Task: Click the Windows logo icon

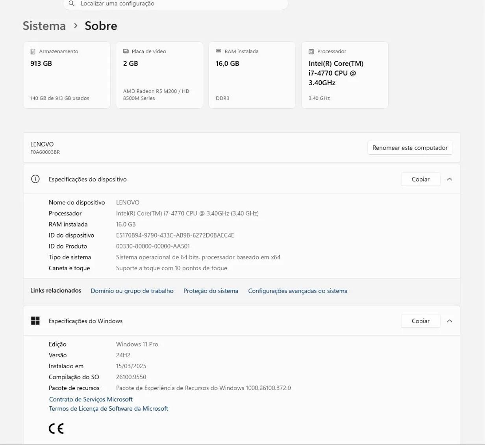Action: pos(35,321)
